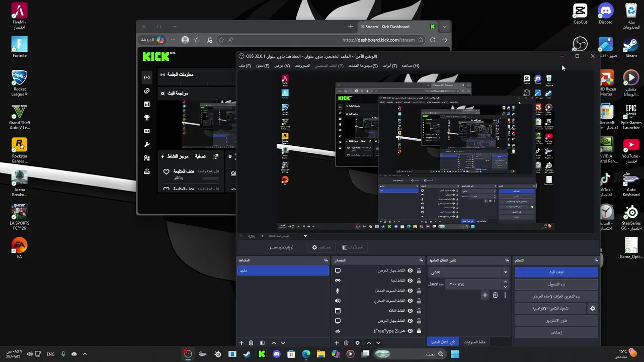This screenshot has width=644, height=362.
Task: Open Discord from the Windows taskbar
Action: 277,354
